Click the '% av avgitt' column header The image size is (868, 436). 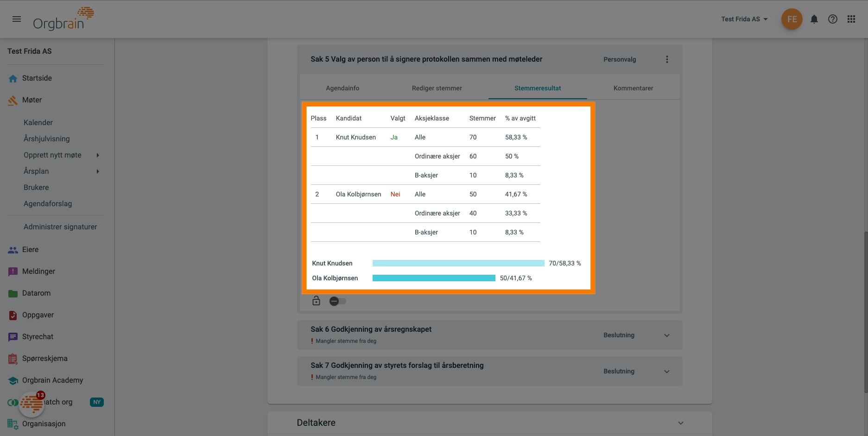pos(520,118)
